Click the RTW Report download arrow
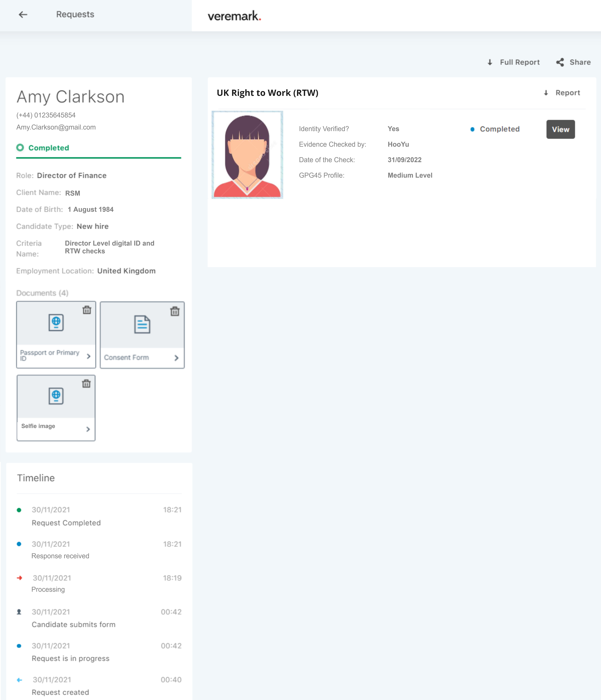 click(546, 93)
